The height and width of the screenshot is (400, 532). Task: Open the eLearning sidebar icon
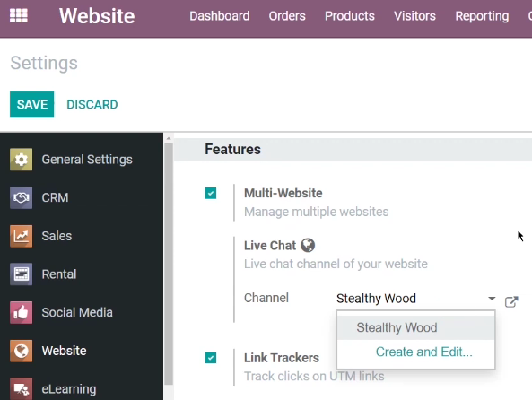coord(21,388)
